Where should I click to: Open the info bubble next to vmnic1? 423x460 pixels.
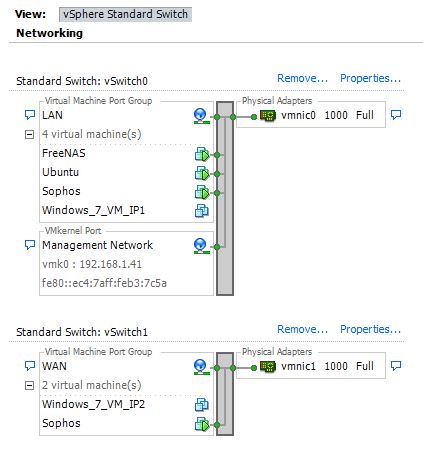click(396, 366)
